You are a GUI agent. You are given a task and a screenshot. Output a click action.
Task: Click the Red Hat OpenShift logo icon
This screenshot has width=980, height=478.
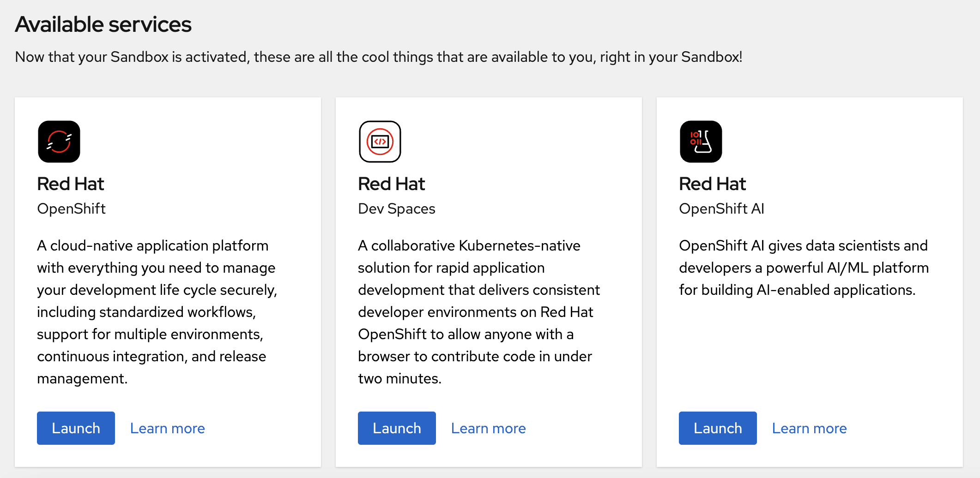click(x=59, y=142)
